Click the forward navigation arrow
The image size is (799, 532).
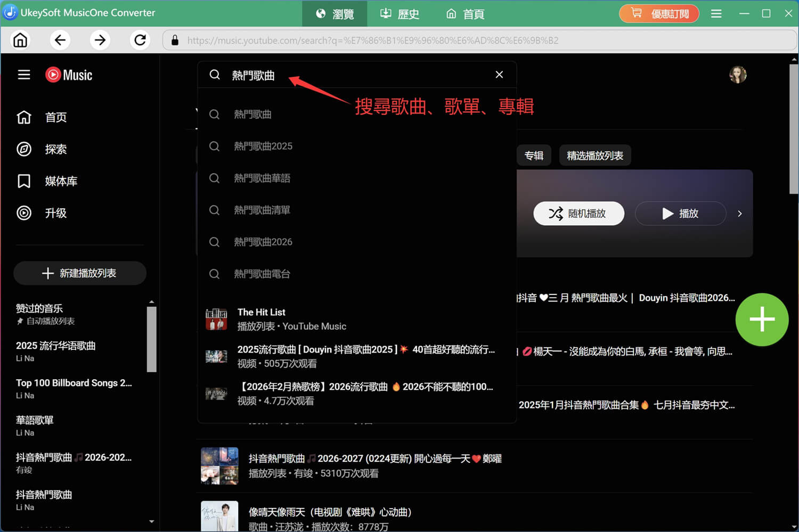tap(100, 40)
